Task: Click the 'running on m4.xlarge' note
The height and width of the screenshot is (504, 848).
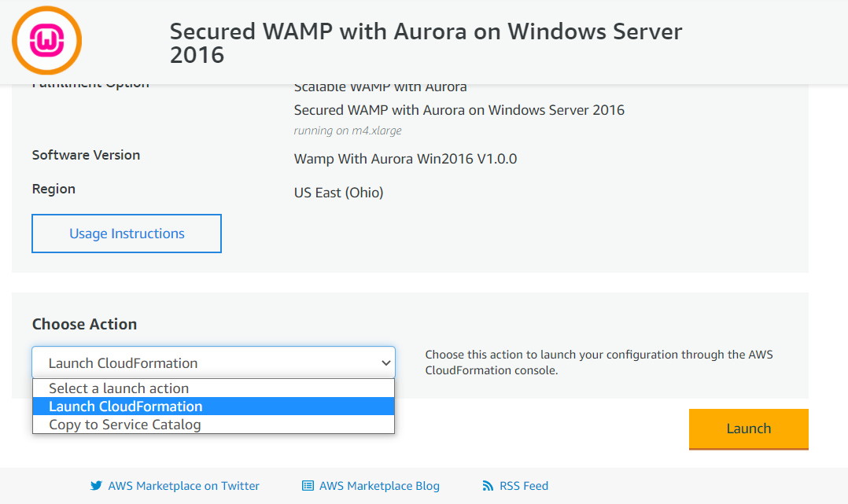Action: (x=348, y=131)
